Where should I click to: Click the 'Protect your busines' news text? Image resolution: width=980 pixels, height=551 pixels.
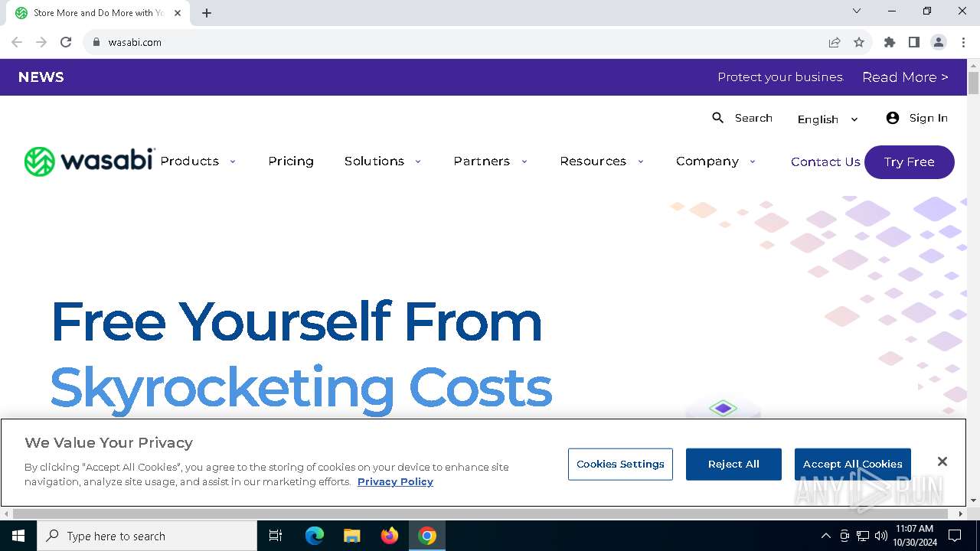(x=780, y=77)
